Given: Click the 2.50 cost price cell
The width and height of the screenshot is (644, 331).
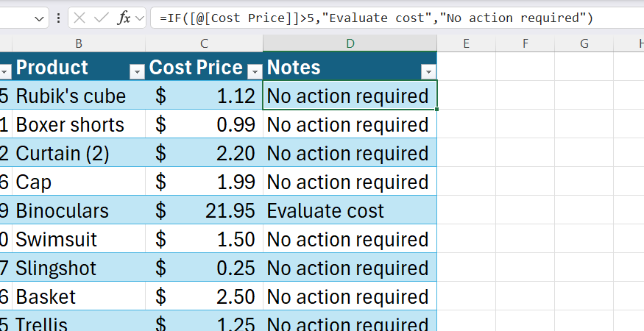Looking at the screenshot, I should point(204,296).
